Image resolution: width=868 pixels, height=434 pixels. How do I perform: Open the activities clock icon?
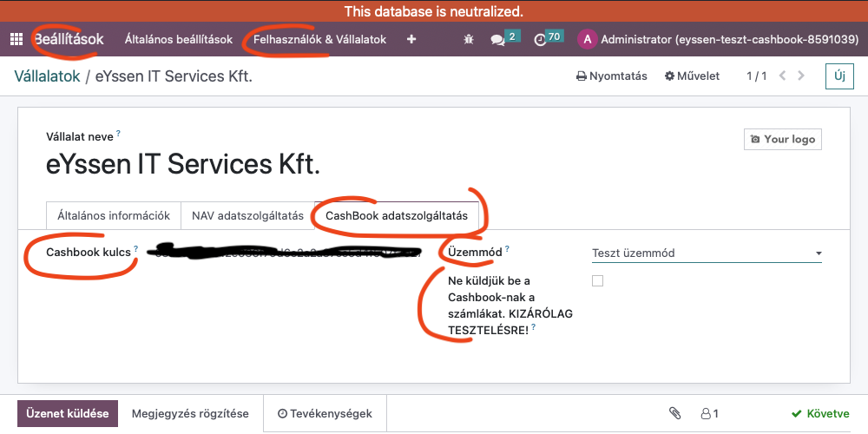540,40
